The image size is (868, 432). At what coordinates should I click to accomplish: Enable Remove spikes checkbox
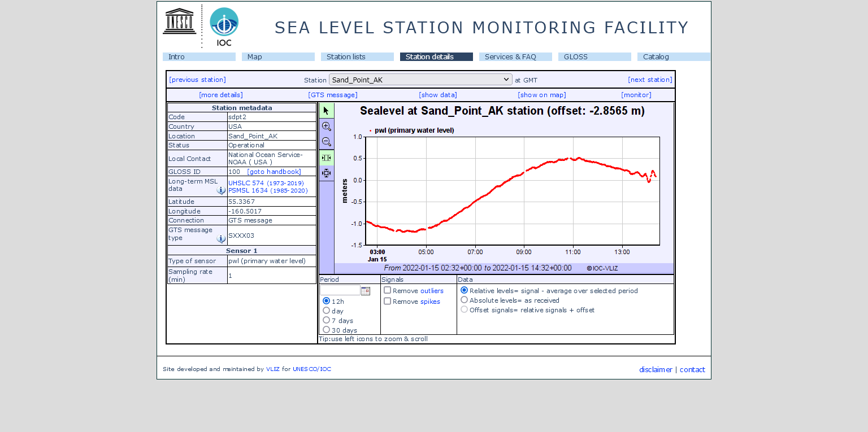[388, 301]
